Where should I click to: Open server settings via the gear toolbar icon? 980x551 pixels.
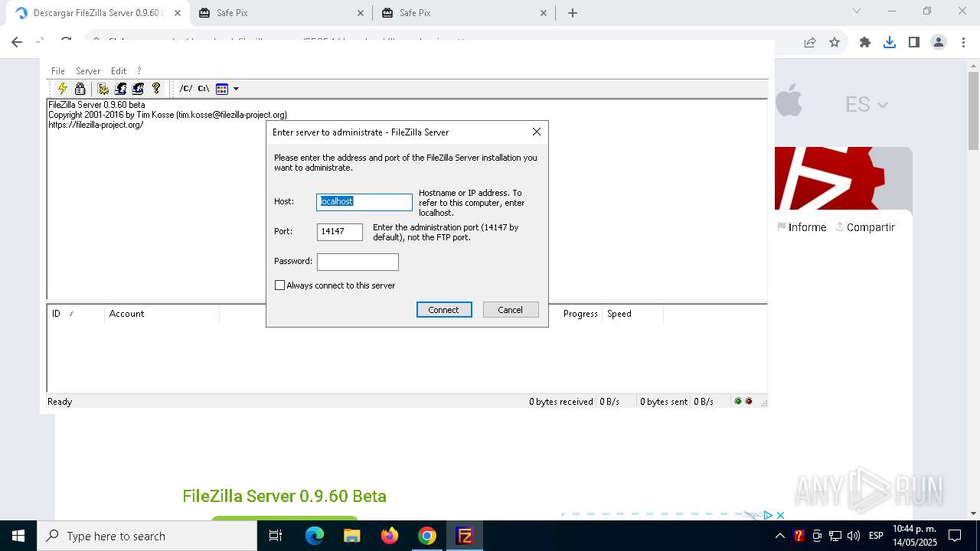(x=103, y=89)
